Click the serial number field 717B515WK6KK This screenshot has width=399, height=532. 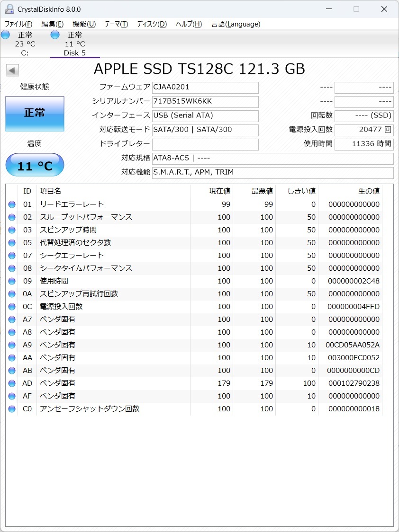(x=205, y=102)
